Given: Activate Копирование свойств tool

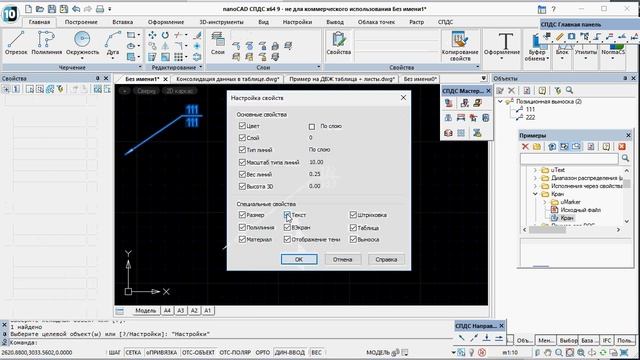Looking at the screenshot, I should 460,46.
